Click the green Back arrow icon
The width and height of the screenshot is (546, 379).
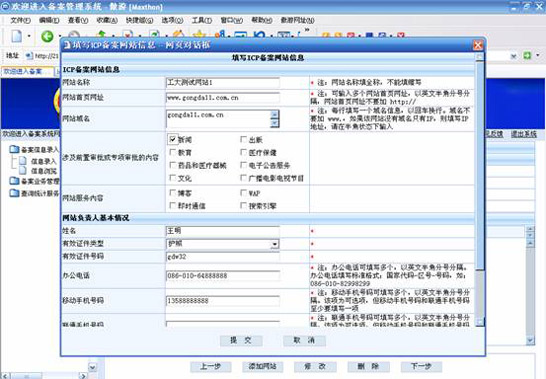click(47, 36)
